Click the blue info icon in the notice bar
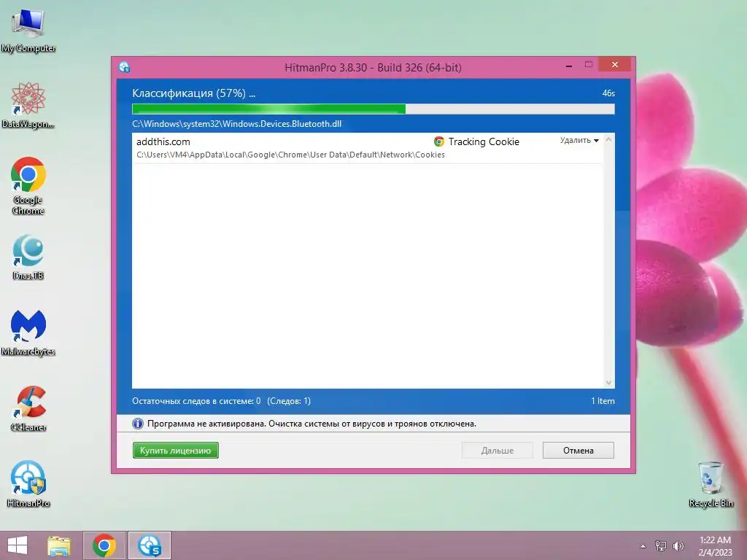Viewport: 747px width, 560px height. click(138, 424)
